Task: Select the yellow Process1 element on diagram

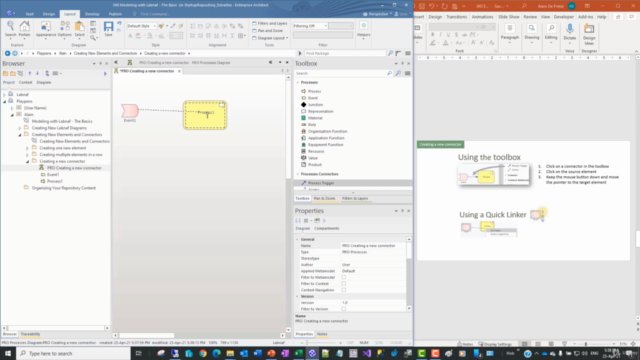Action: 205,115
